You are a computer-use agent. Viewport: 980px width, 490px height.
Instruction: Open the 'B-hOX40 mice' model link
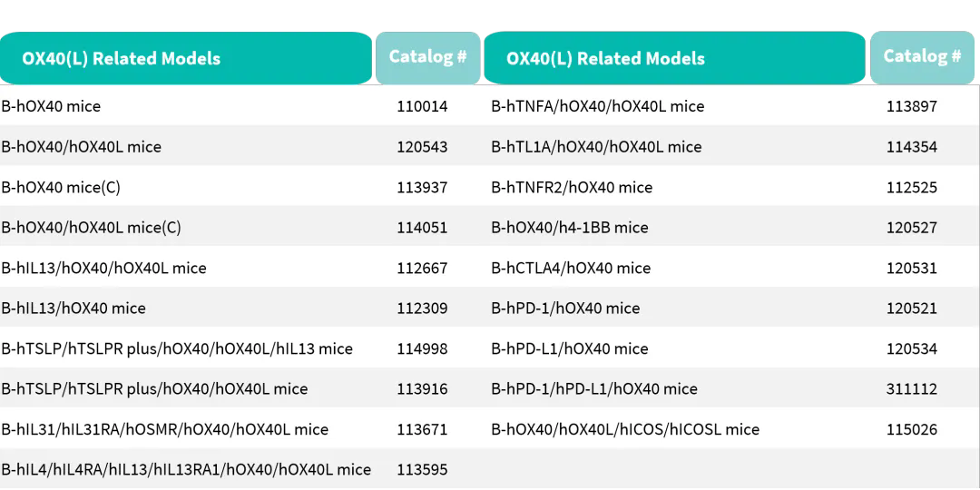point(52,106)
